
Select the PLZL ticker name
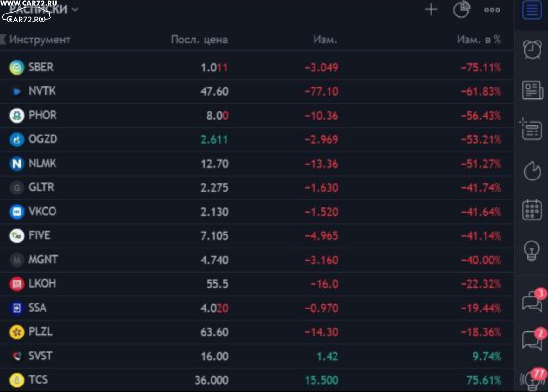[41, 331]
